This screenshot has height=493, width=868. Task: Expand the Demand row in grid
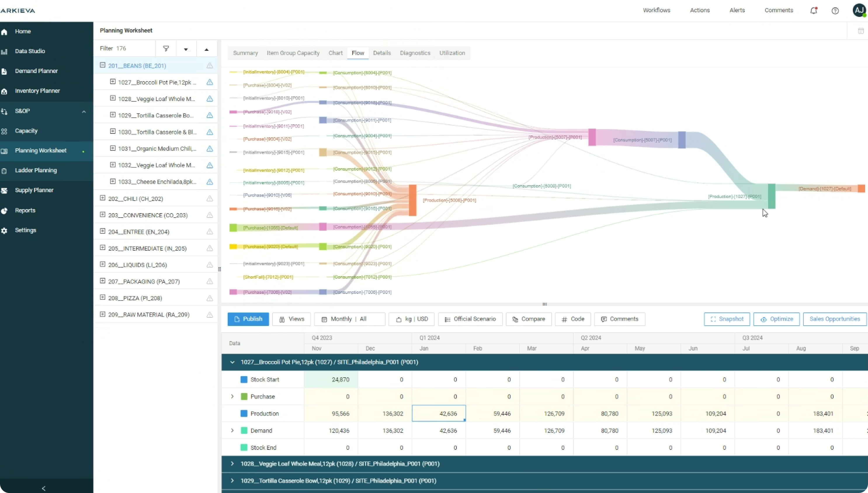tap(232, 430)
